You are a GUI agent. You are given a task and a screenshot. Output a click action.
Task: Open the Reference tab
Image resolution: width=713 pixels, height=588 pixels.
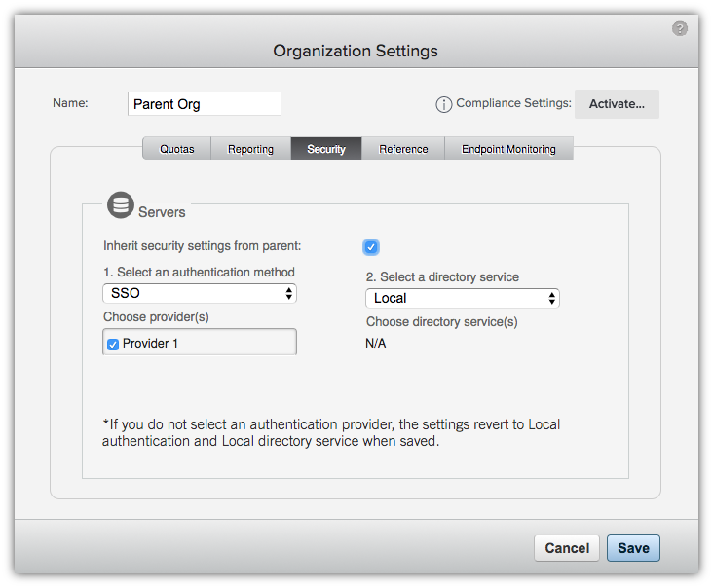[x=403, y=149]
